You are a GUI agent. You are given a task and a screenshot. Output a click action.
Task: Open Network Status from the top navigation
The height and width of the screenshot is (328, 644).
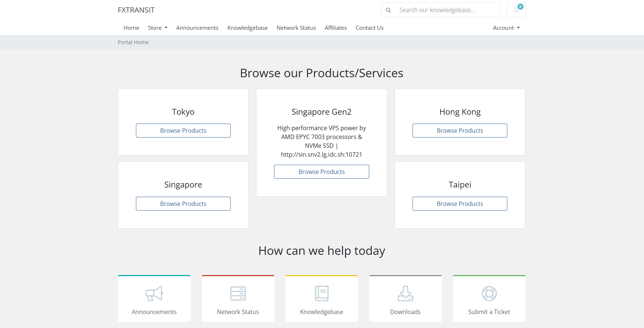(x=296, y=28)
